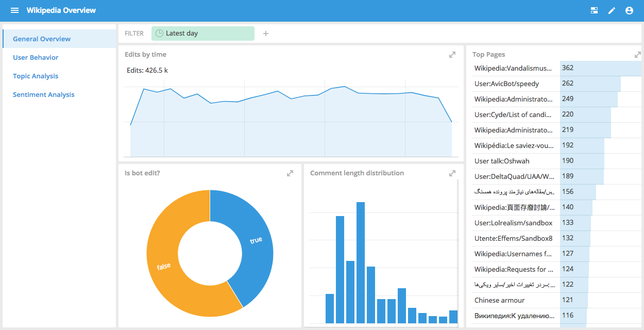Click the Comment length distribution title
Screen dimensions: 644x330
click(x=357, y=173)
